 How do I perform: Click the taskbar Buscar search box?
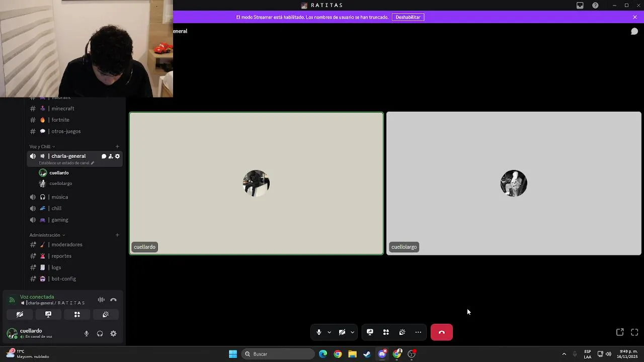(278, 354)
